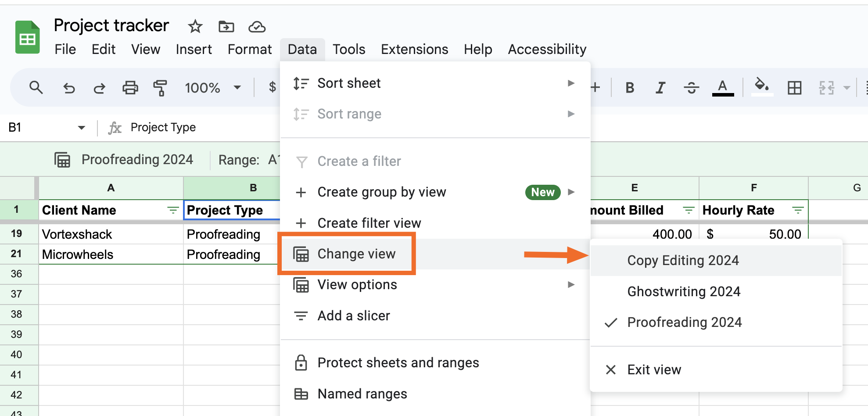Select the checked Proofreading 2024 view

coord(716,323)
